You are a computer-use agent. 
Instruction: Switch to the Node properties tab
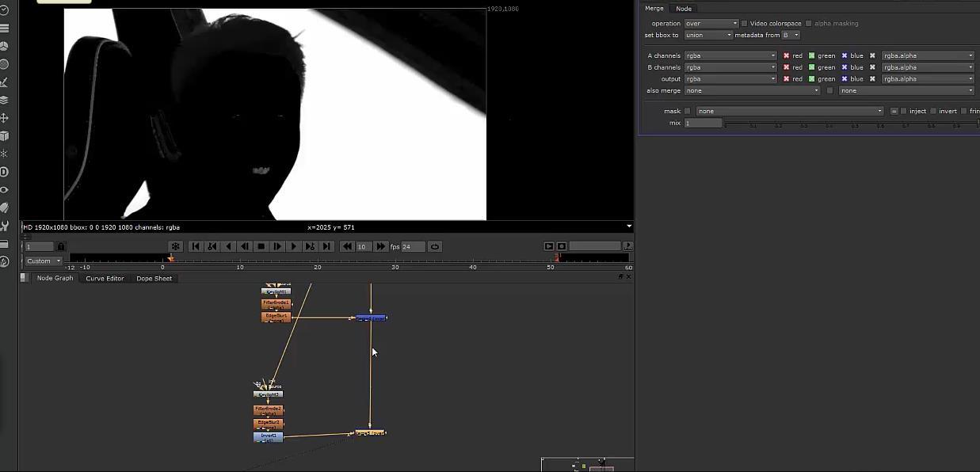pyautogui.click(x=684, y=8)
